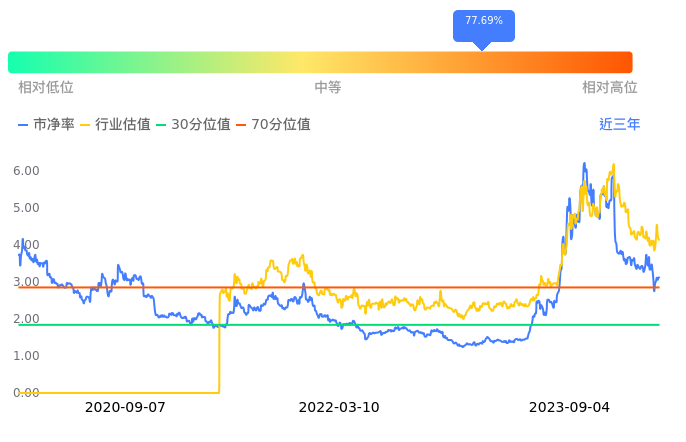Click the 77.69% percentile tooltip bubble
The image size is (686, 442).
click(483, 21)
